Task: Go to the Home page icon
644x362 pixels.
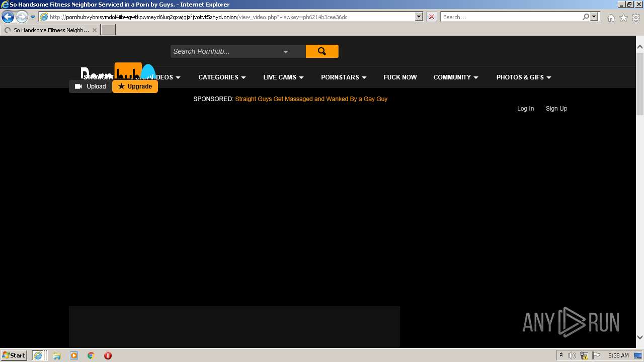Action: [611, 18]
